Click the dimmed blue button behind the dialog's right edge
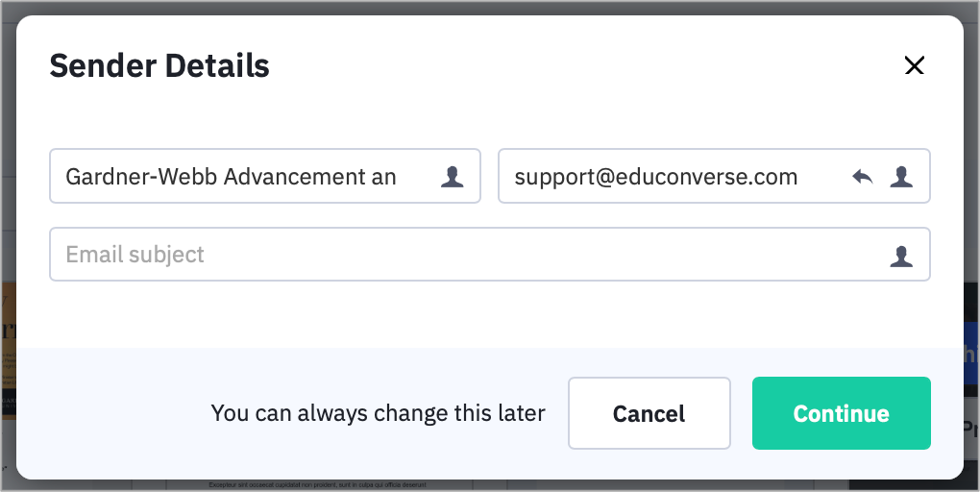This screenshot has height=492, width=980. click(971, 352)
